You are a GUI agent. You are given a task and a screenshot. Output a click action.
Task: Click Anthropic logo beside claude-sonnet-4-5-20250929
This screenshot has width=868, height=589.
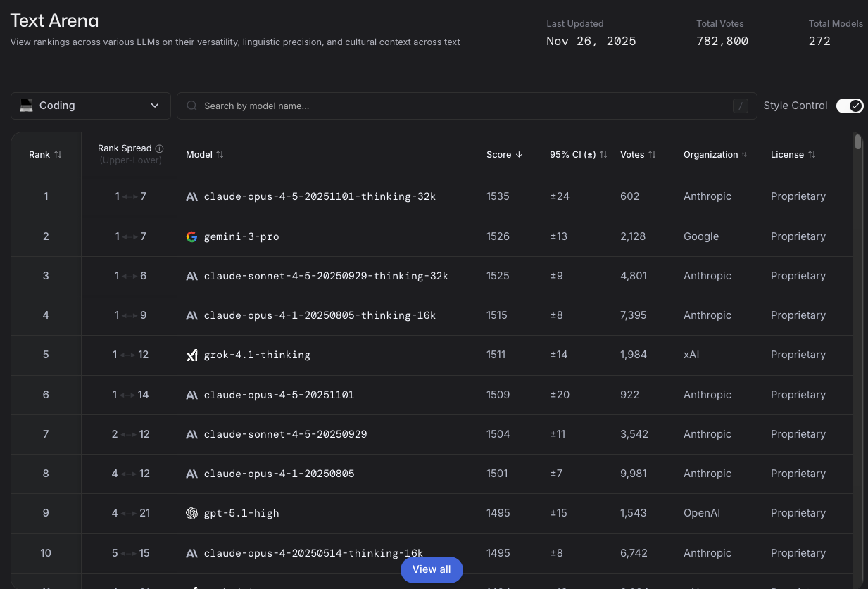191,434
